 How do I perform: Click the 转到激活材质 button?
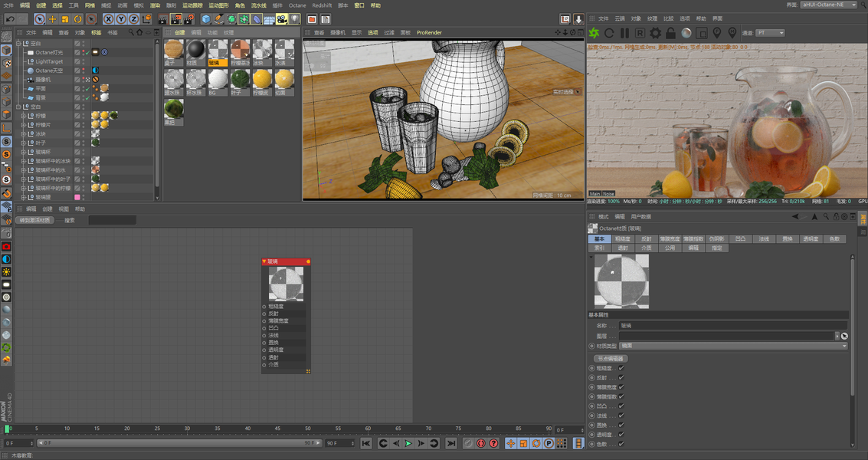[x=35, y=220]
